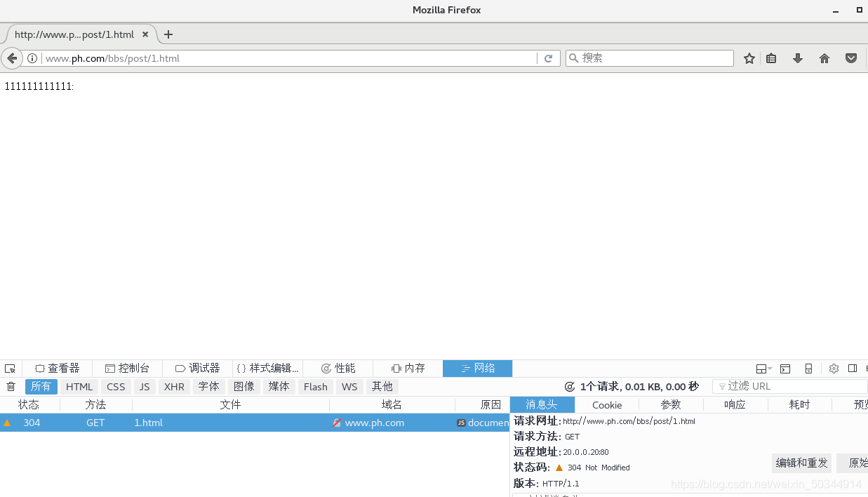Sort requests by 域名 column header
This screenshot has height=497, width=868.
(x=392, y=405)
